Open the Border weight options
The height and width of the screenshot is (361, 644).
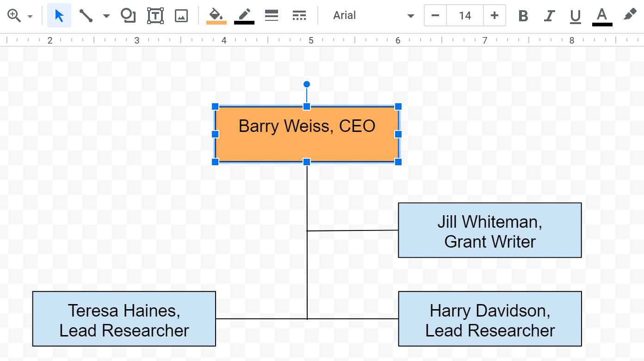point(271,15)
